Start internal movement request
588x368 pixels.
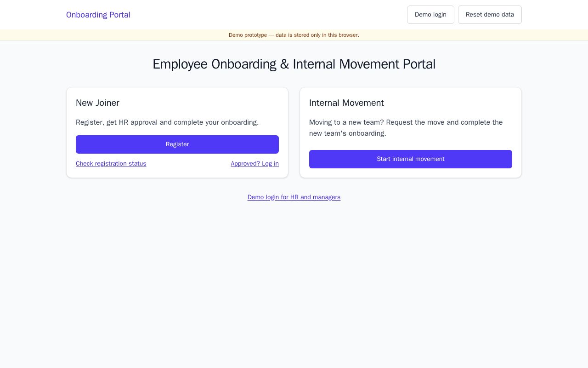point(411,159)
